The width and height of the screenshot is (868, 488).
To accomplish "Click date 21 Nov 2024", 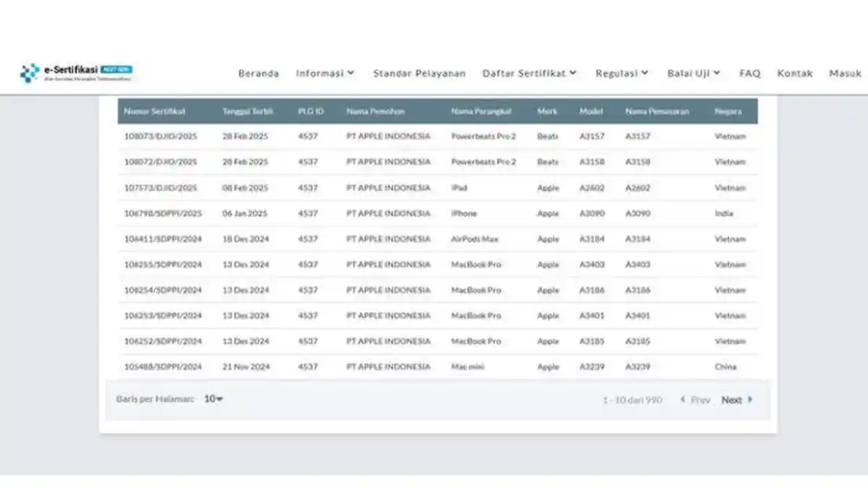I will point(246,367).
